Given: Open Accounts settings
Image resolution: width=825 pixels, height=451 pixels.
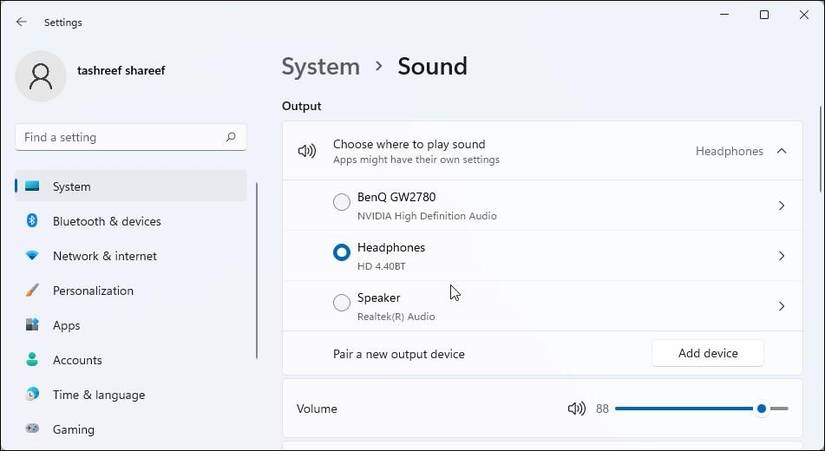Looking at the screenshot, I should tap(130, 360).
